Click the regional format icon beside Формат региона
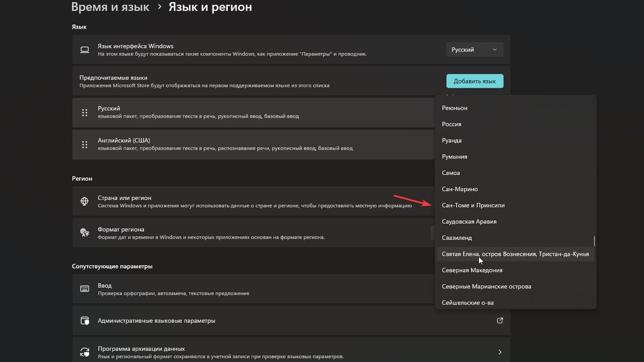 click(x=85, y=232)
